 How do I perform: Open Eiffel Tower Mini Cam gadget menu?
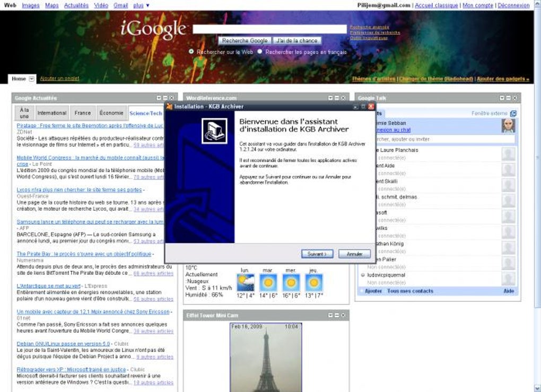(x=330, y=315)
